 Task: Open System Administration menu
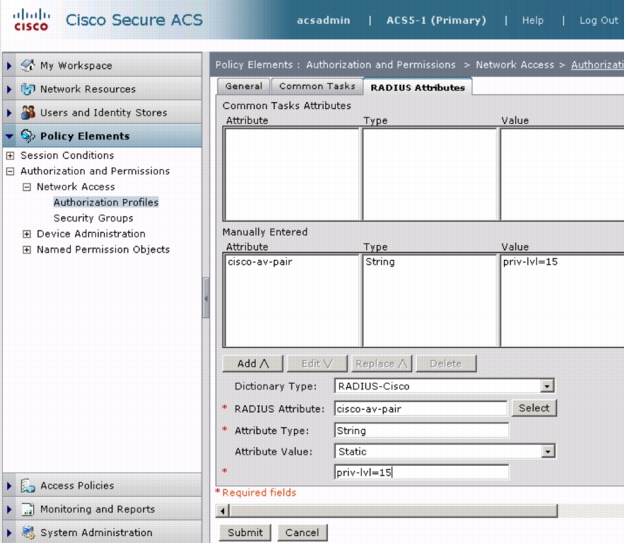(96, 533)
